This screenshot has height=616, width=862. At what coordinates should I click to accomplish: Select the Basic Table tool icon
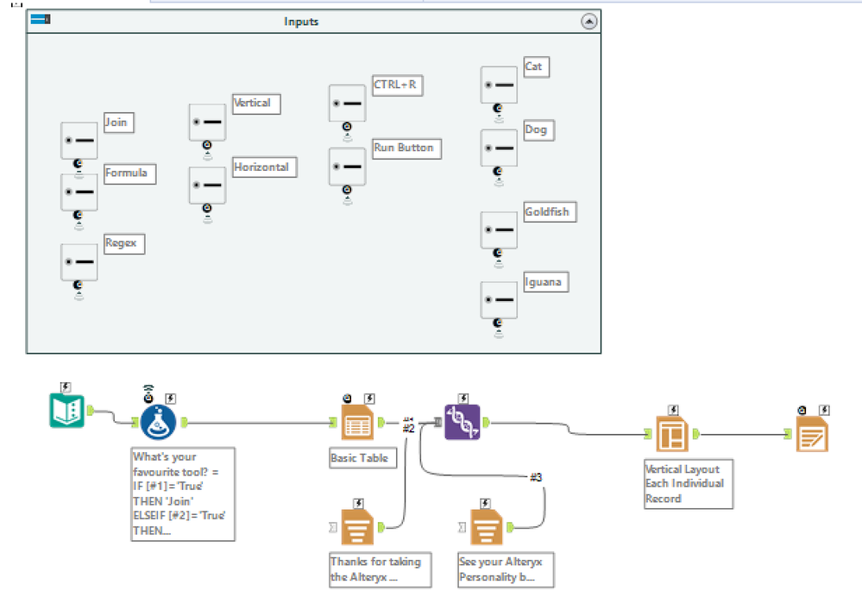[x=357, y=422]
